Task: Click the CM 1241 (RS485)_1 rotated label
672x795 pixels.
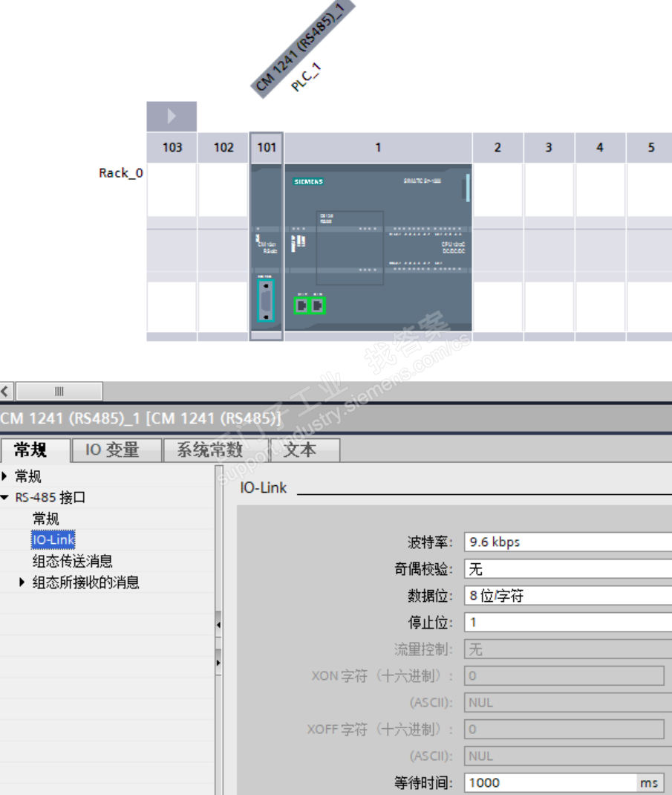Action: click(302, 49)
